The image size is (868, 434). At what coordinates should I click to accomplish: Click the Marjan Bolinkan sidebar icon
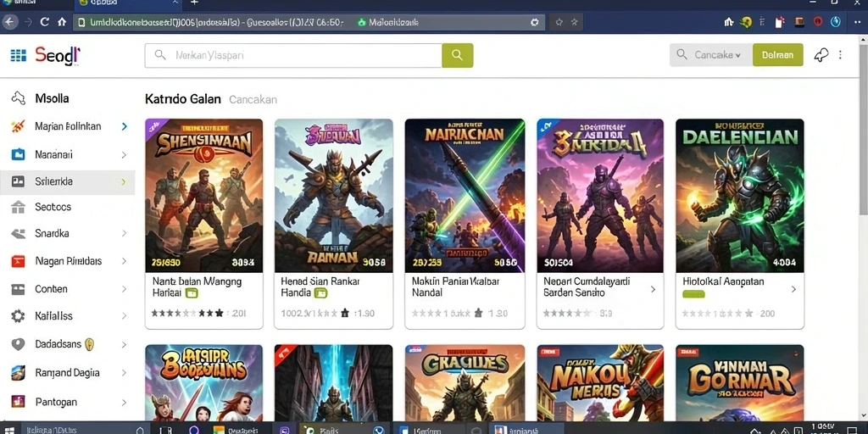[x=18, y=126]
